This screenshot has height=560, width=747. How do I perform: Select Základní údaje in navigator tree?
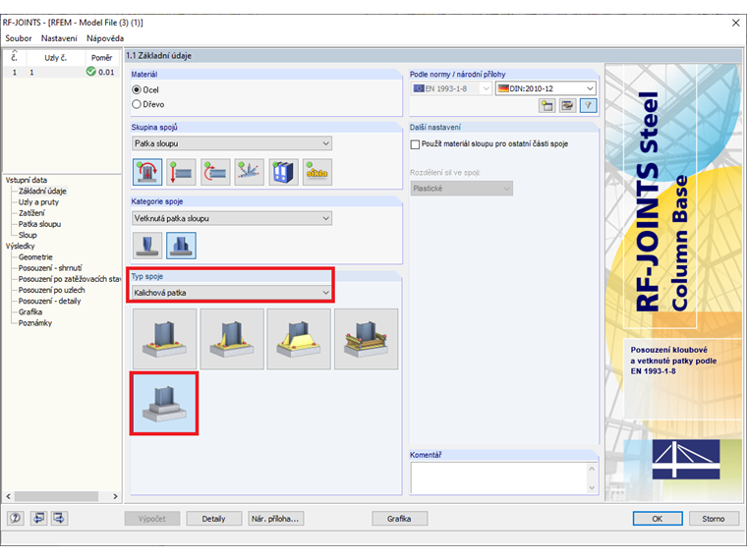click(42, 191)
